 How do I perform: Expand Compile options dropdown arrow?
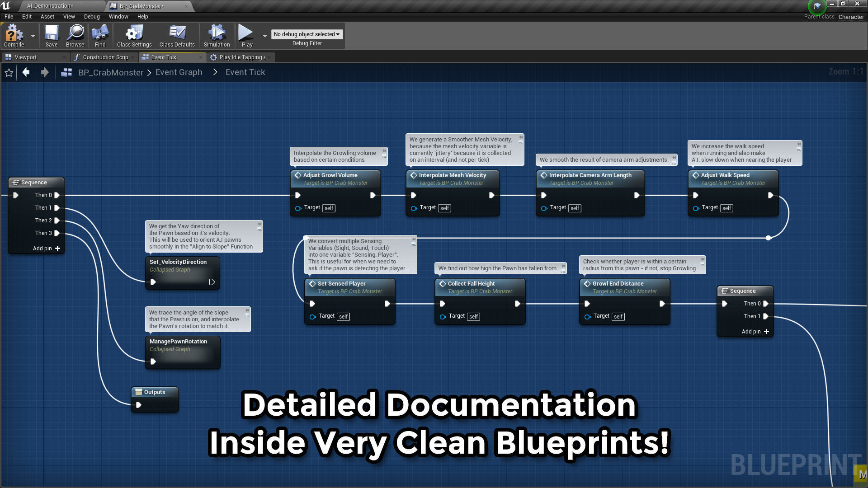point(33,36)
